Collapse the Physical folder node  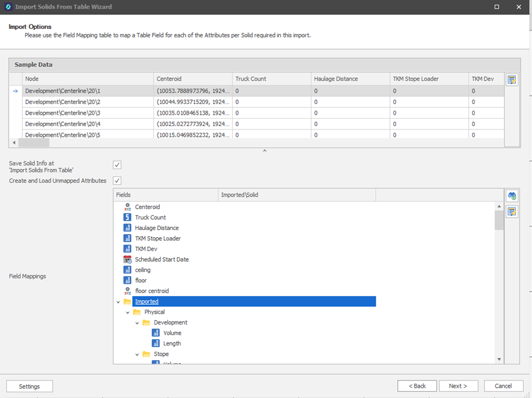point(128,312)
